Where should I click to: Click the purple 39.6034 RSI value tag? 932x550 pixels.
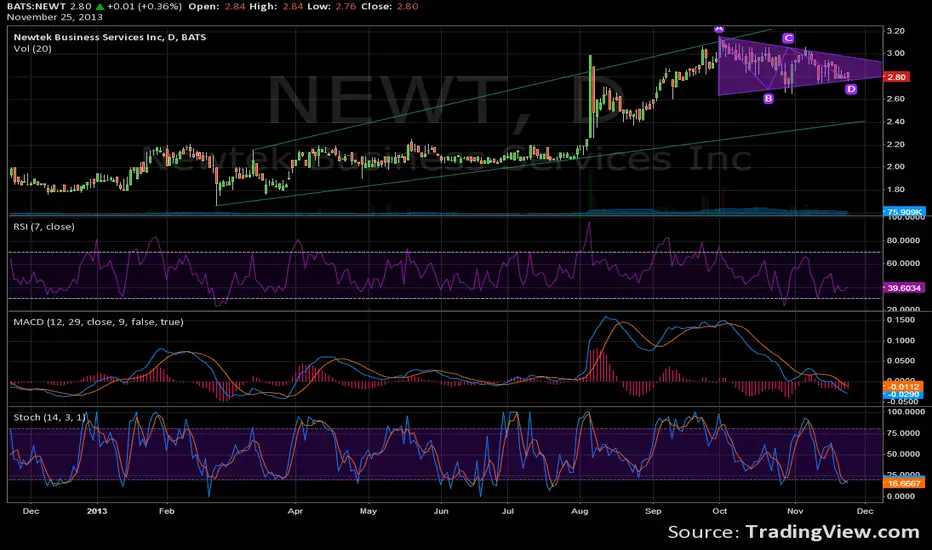point(904,288)
